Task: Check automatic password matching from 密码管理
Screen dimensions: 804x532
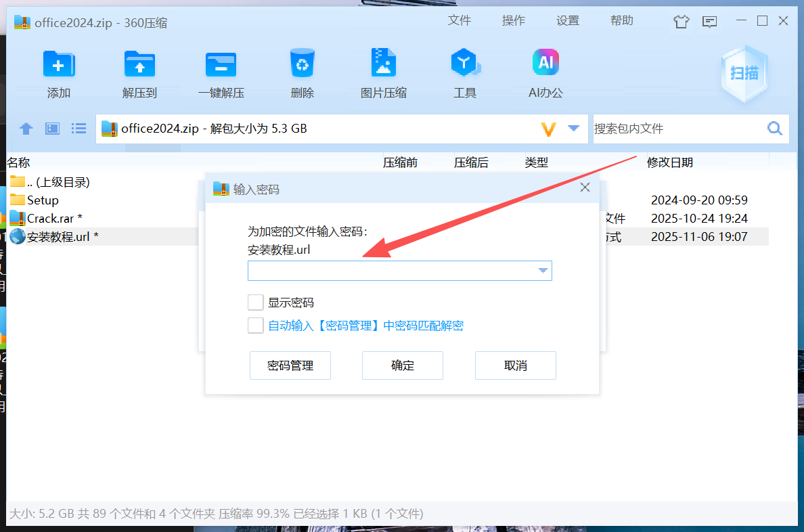Action: (255, 326)
